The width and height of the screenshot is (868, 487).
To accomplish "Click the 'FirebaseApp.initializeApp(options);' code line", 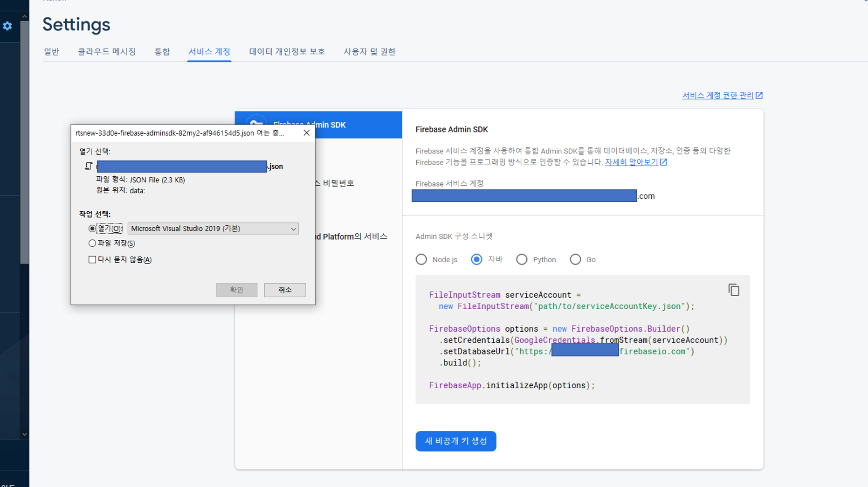I will tap(512, 385).
